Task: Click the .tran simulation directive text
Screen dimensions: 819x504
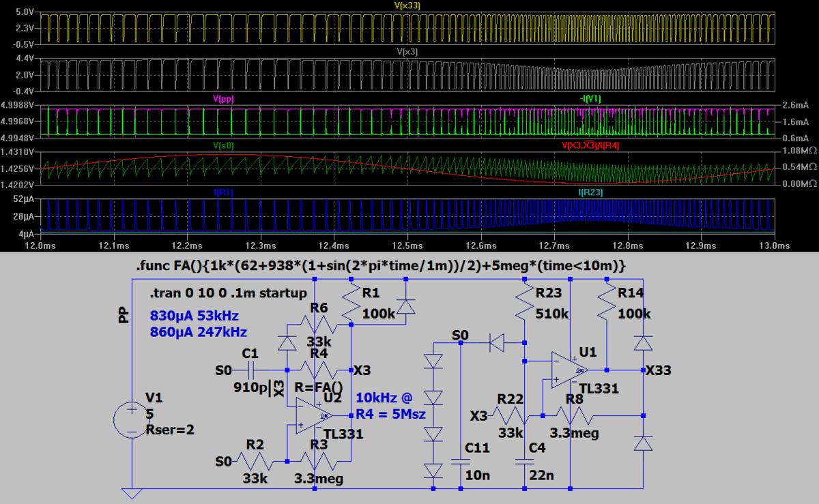Action: pyautogui.click(x=228, y=293)
